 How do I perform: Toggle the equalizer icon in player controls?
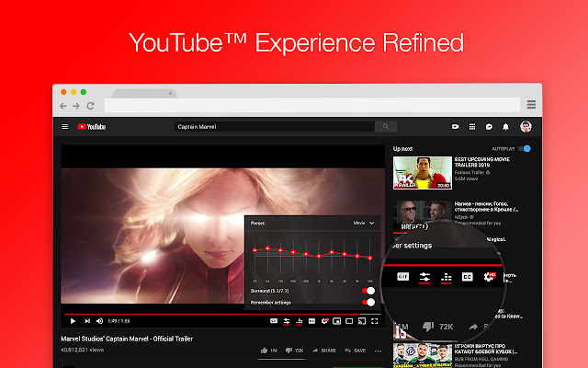pos(300,321)
